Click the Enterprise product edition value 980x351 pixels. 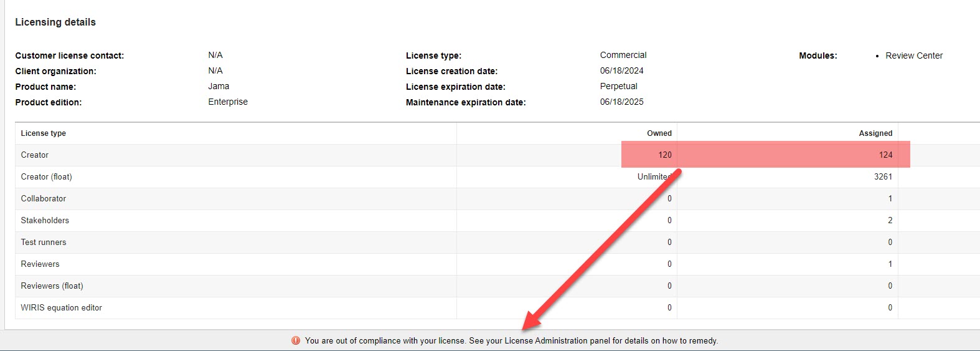(228, 102)
